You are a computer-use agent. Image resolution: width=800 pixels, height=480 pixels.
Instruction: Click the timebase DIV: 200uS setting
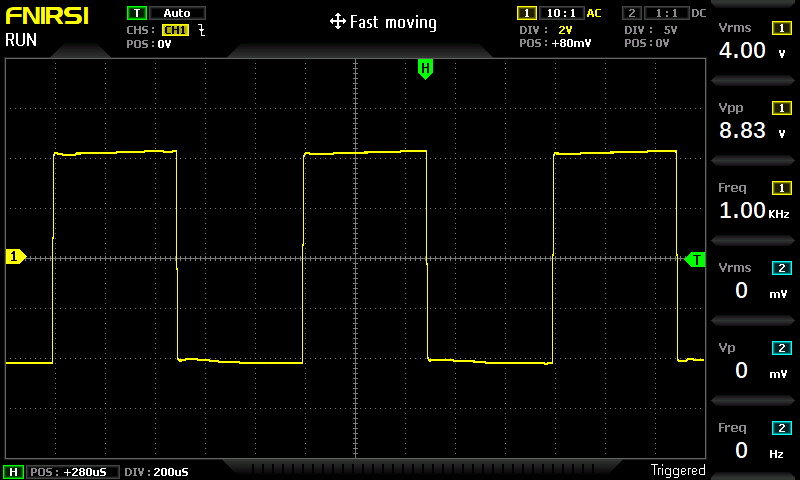click(156, 472)
